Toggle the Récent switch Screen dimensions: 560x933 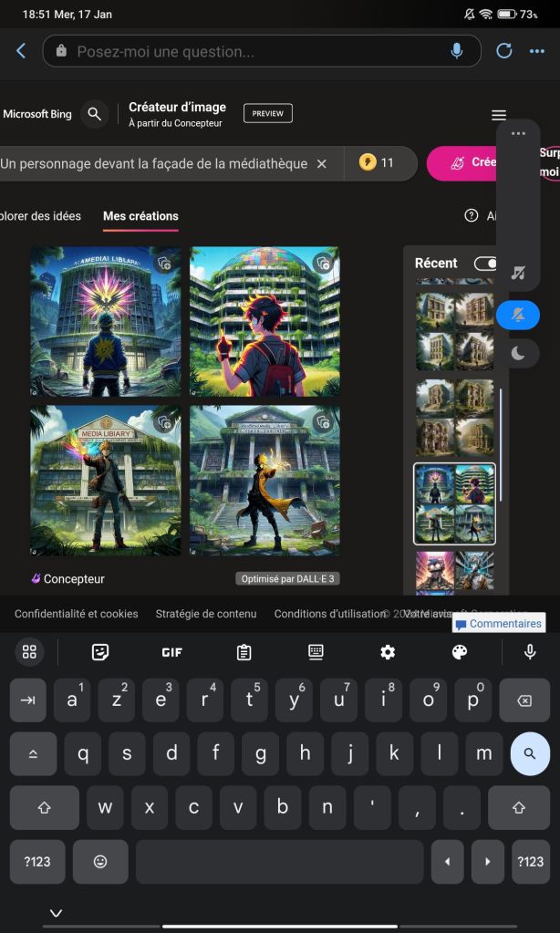coord(486,263)
